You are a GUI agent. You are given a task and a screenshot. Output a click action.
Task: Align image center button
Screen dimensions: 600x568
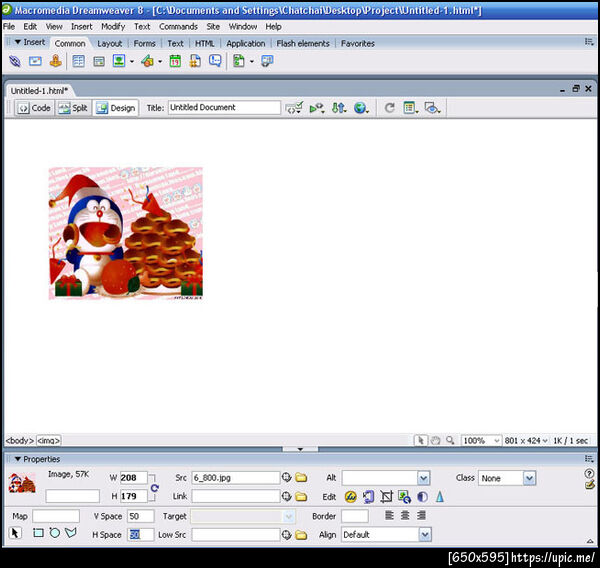click(405, 515)
